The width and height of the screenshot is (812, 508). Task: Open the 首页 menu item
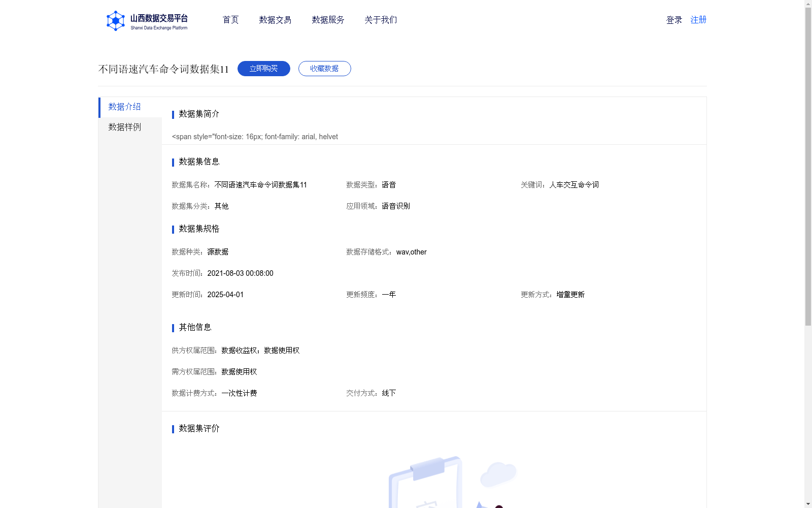tap(230, 20)
